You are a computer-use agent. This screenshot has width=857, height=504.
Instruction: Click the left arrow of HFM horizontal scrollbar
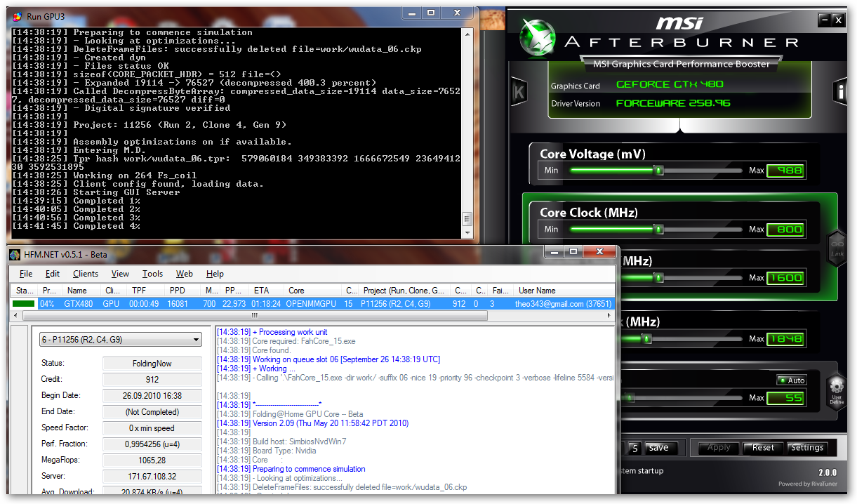point(16,317)
